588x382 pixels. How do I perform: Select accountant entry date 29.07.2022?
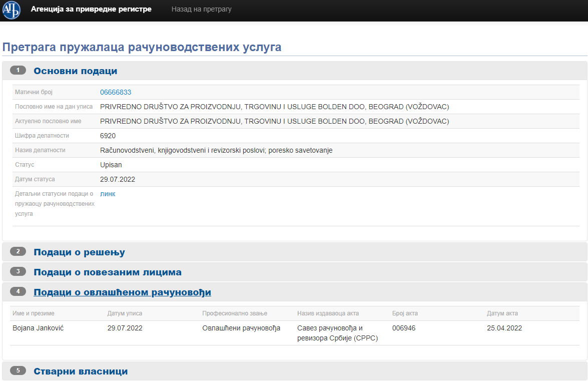tap(125, 328)
